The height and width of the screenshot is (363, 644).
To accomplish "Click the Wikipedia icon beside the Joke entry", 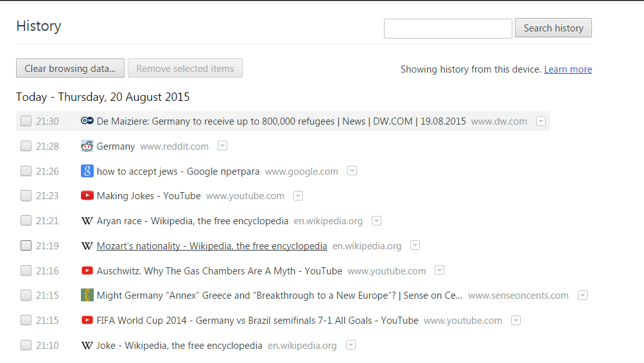I will [x=87, y=346].
